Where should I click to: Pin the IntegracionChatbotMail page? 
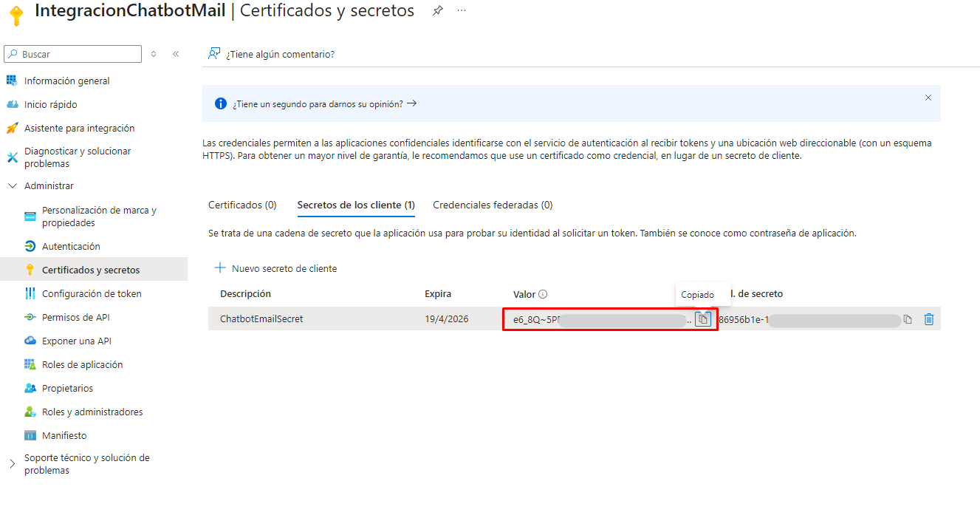437,11
